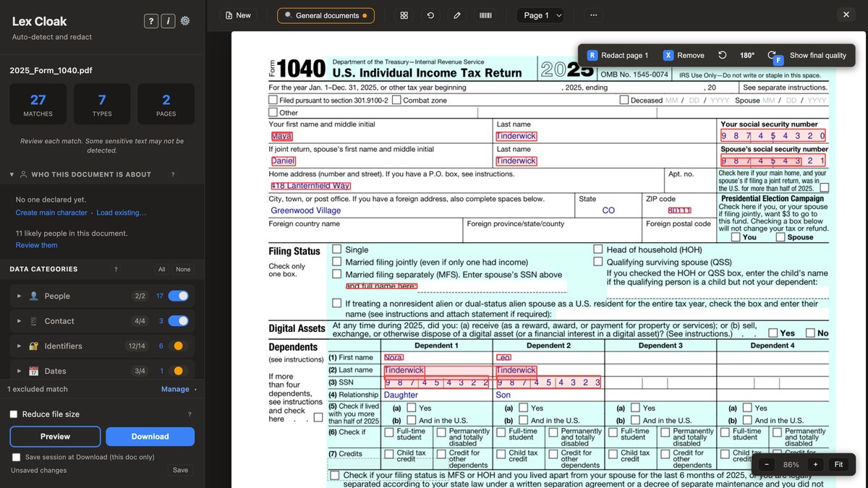Expand the Identifiers category
This screenshot has height=488, width=868.
point(20,346)
